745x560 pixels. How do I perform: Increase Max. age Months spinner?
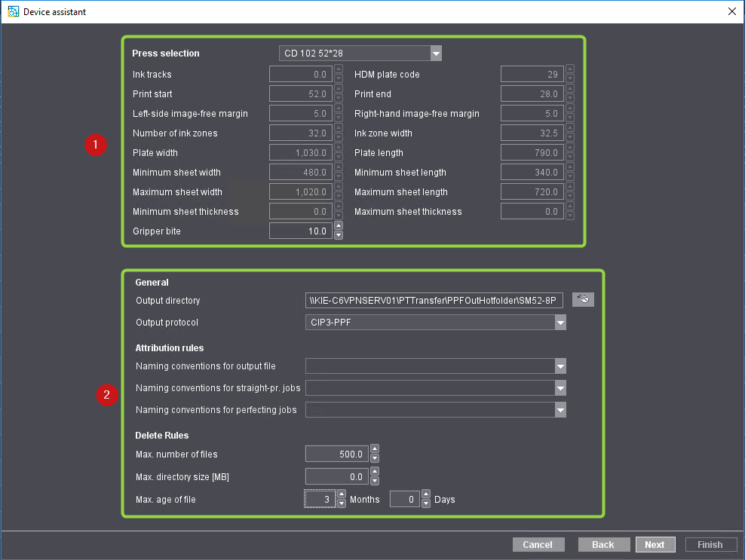(x=341, y=494)
